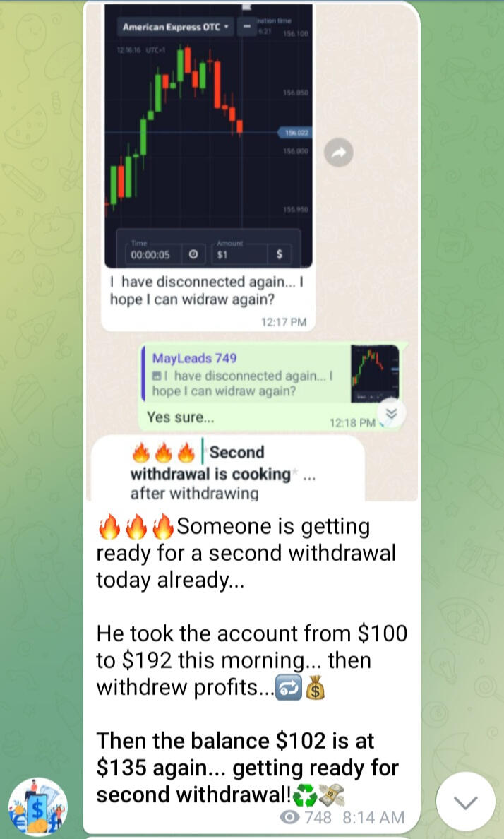Tap the MayLeads 749 sender name
The image size is (504, 839).
pos(194,358)
